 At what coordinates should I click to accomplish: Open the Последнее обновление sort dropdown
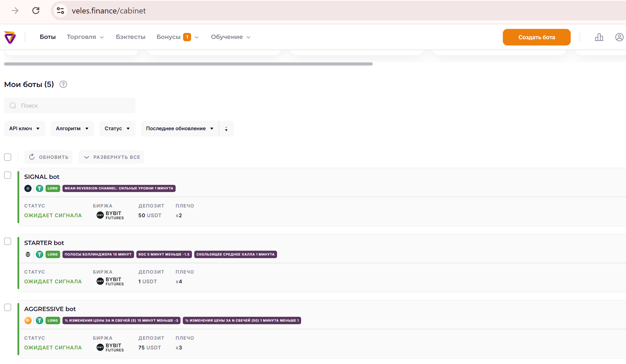(x=180, y=129)
